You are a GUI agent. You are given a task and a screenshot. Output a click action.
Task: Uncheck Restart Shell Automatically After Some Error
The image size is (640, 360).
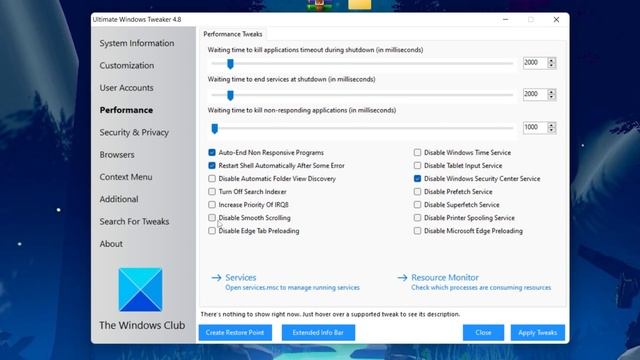(212, 165)
